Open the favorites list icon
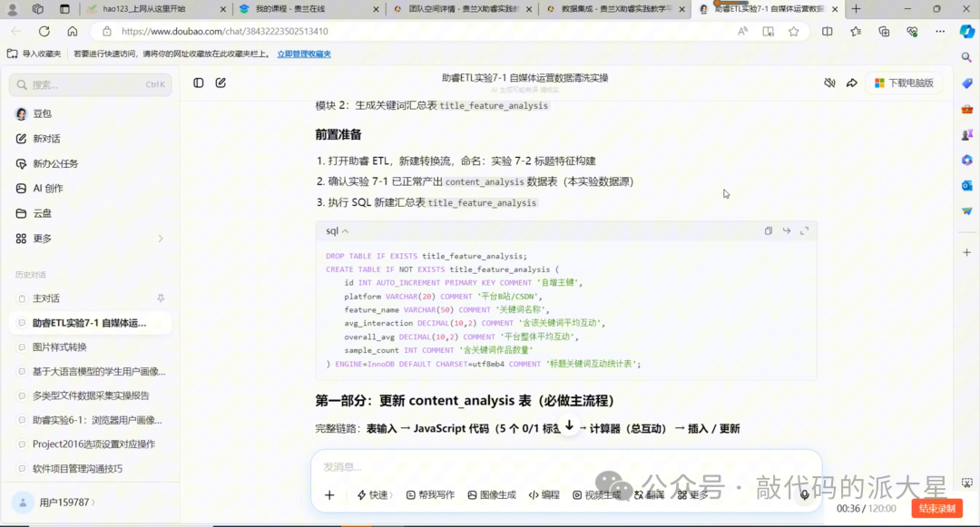Image resolution: width=980 pixels, height=527 pixels. click(856, 31)
